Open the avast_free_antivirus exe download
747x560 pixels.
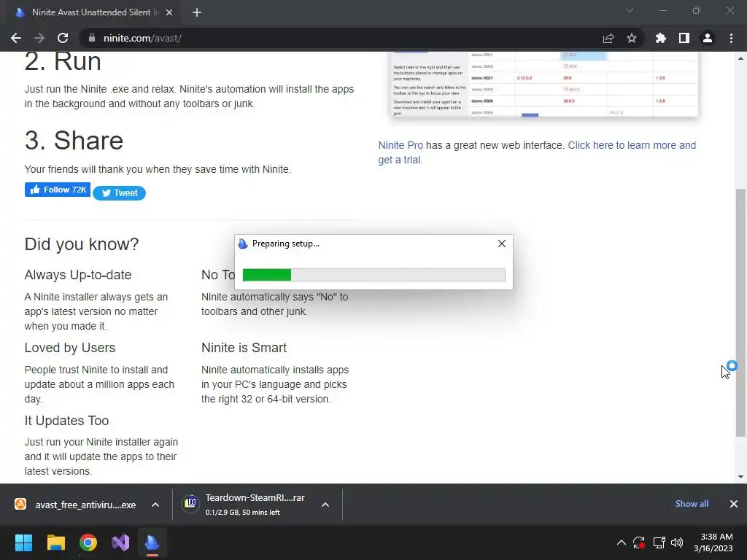point(76,505)
